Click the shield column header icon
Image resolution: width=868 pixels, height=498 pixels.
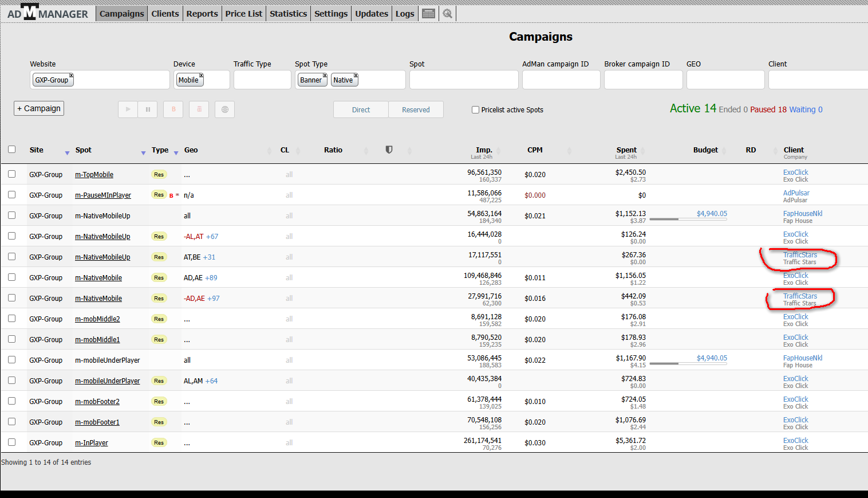[389, 150]
